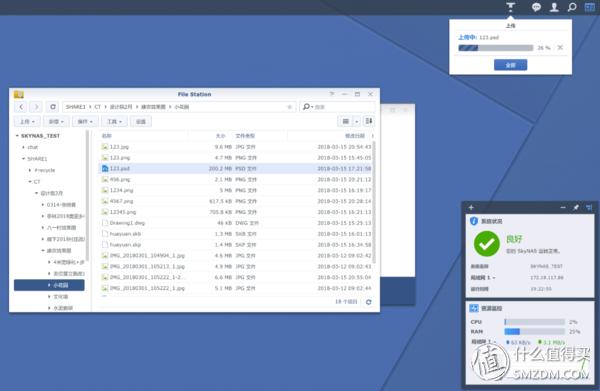
Task: Sort by Name column header
Action: tap(106, 136)
